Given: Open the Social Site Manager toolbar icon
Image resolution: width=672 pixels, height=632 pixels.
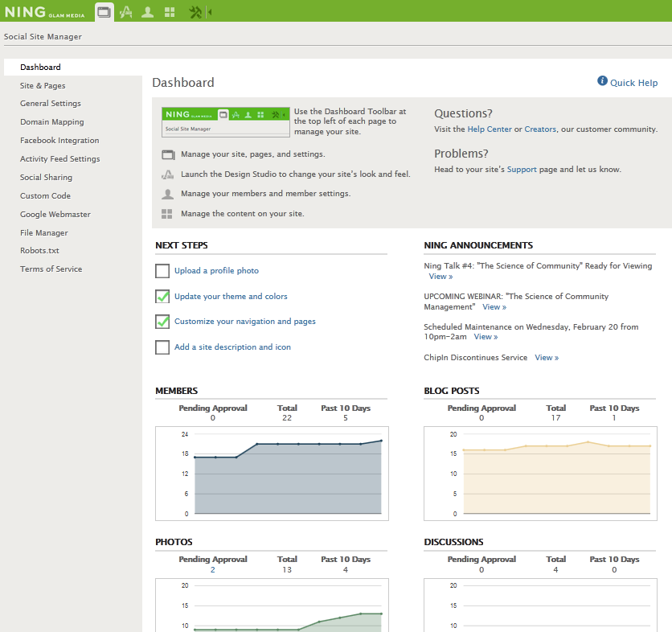Looking at the screenshot, I should click(x=104, y=12).
